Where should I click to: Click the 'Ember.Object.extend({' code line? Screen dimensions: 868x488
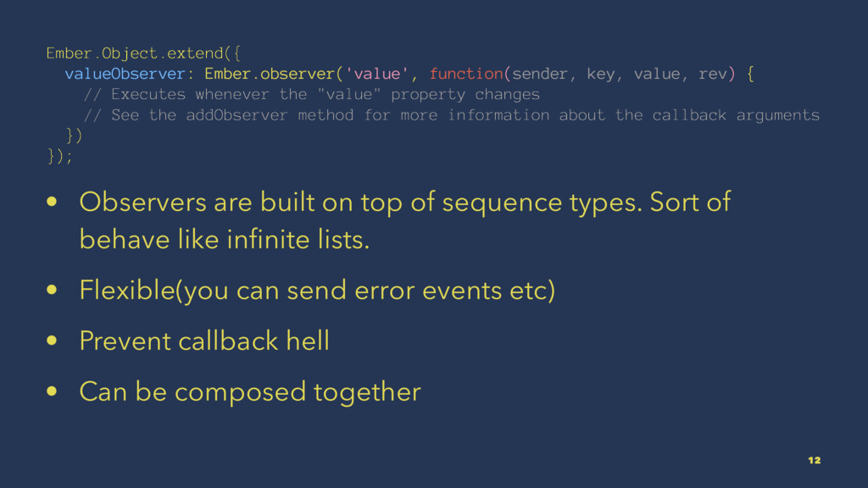point(143,54)
